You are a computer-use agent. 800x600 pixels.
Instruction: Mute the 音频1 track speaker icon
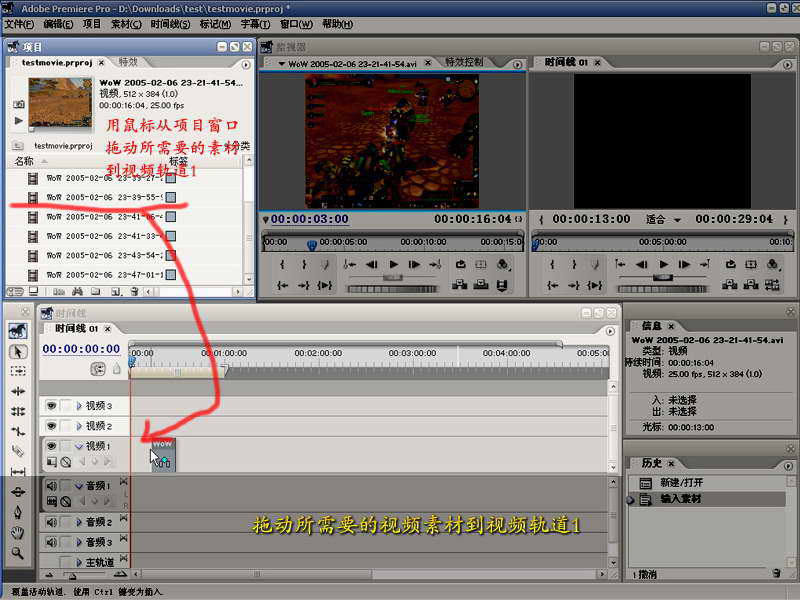(51, 486)
